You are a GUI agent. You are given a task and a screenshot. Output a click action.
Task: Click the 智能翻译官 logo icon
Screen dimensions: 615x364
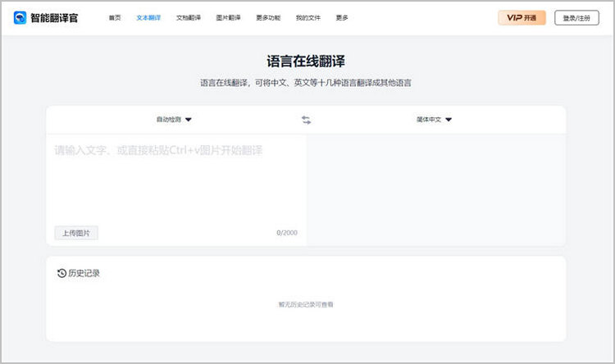20,17
